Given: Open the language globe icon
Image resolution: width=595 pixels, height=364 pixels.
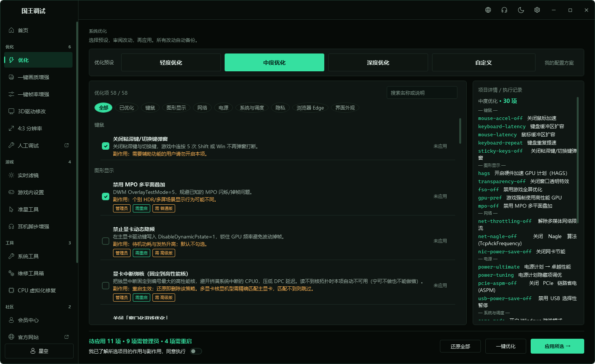Looking at the screenshot, I should [488, 10].
